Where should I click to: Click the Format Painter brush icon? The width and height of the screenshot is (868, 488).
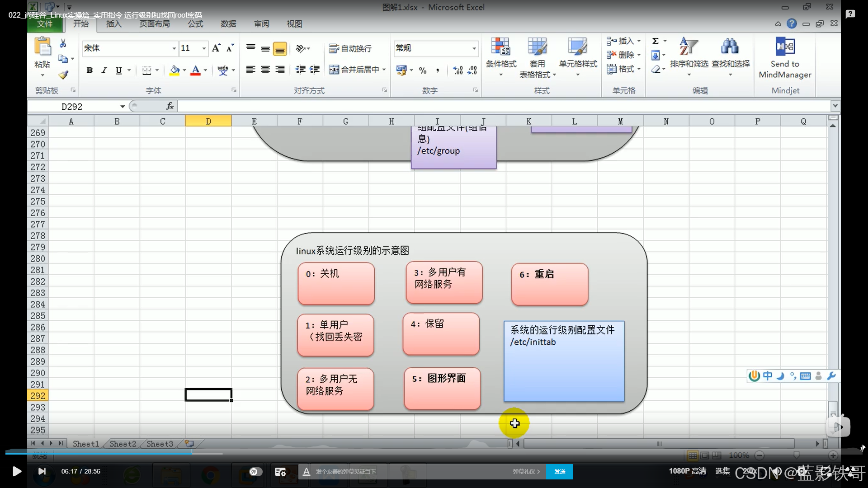63,75
